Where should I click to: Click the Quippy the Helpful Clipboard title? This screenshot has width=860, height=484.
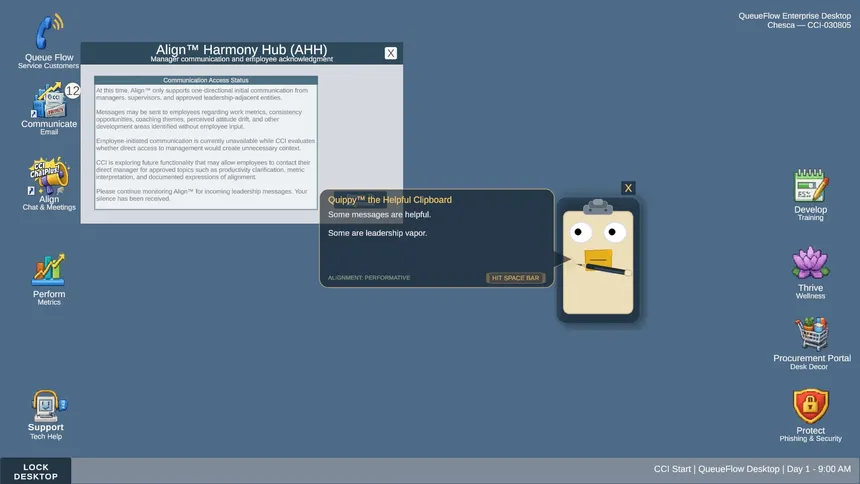click(x=390, y=200)
